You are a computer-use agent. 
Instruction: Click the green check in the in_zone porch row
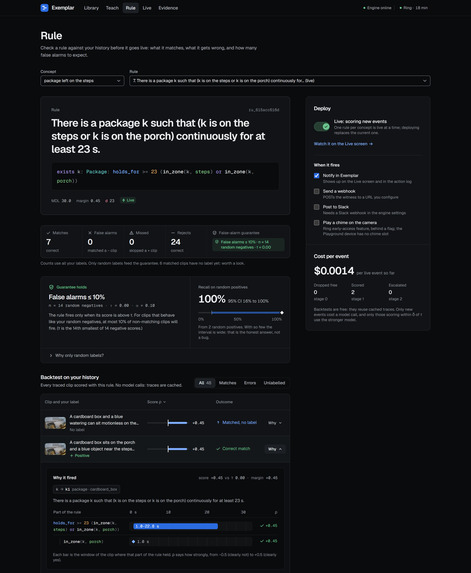point(262,541)
